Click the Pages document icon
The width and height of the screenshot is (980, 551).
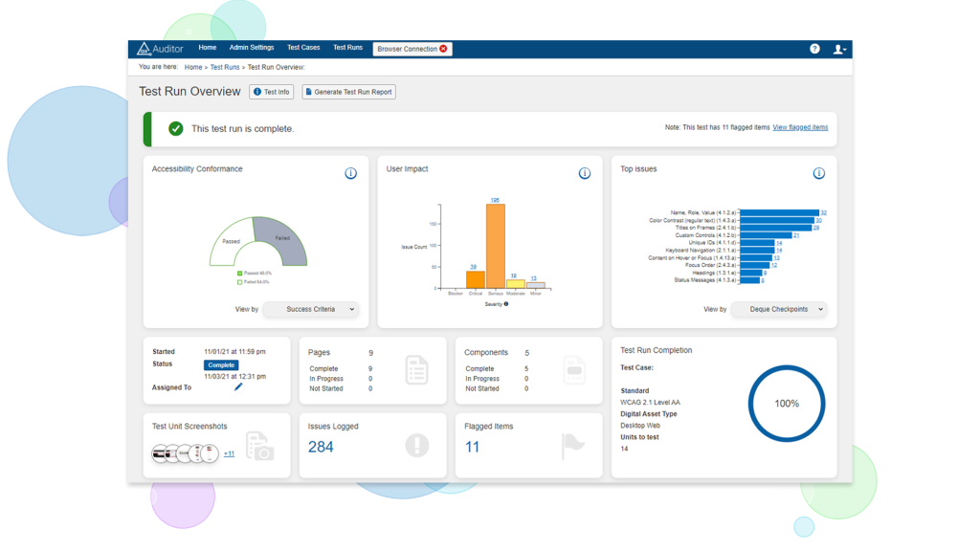tap(416, 370)
